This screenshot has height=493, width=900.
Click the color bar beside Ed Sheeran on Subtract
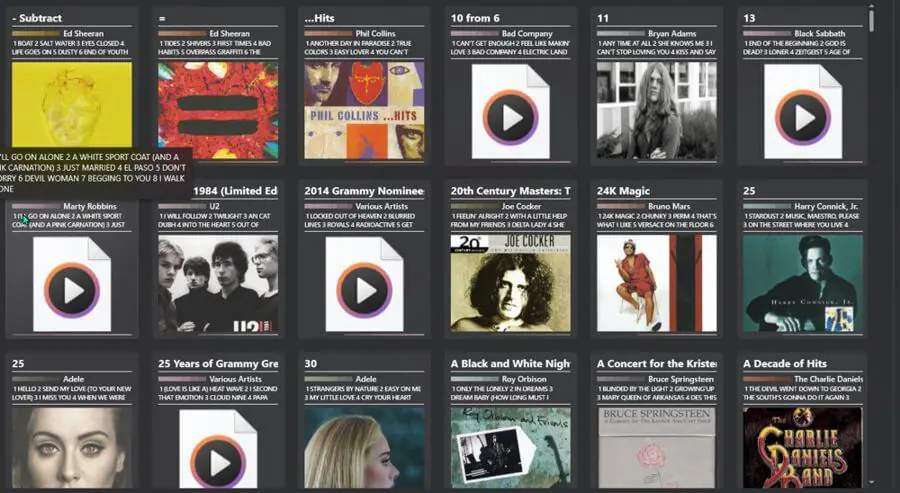[x=36, y=34]
